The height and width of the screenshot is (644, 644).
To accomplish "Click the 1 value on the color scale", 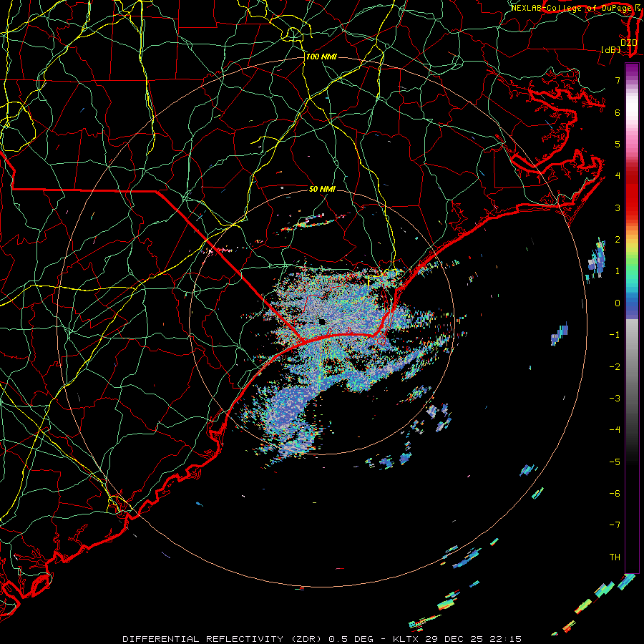I will coord(618,271).
